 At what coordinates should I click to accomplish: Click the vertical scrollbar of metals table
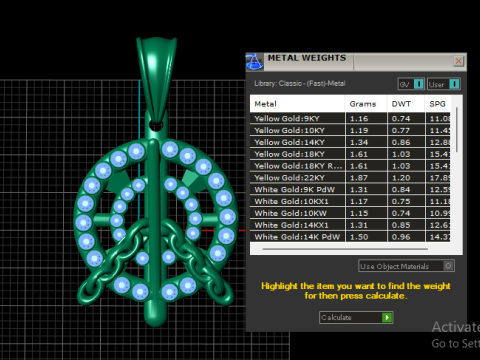tap(456, 130)
